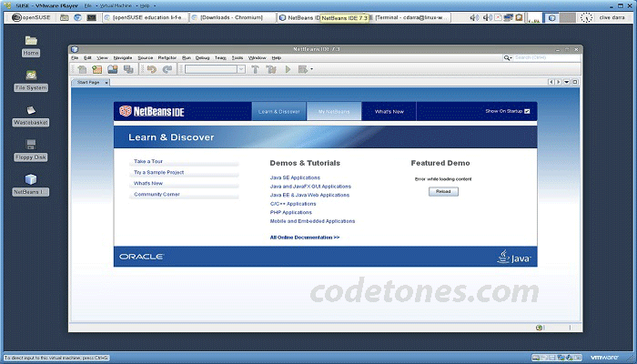Maximize the editor window button
This screenshot has height=364, width=637.
[x=575, y=82]
